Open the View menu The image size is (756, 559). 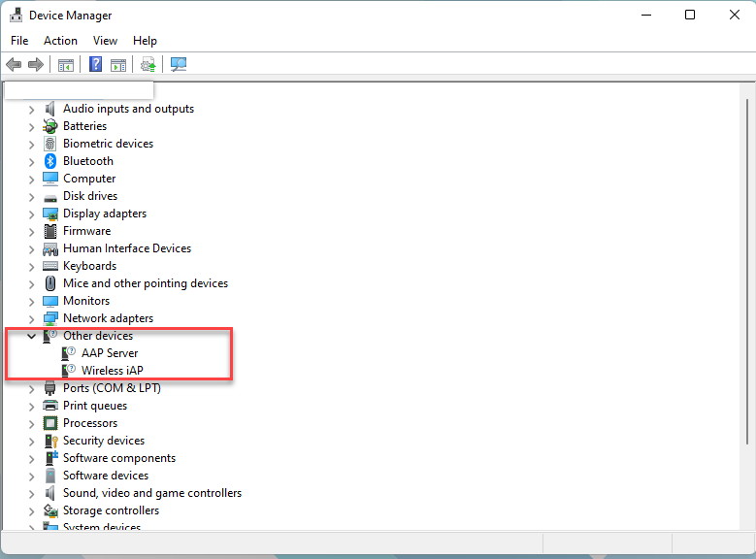[x=105, y=41]
